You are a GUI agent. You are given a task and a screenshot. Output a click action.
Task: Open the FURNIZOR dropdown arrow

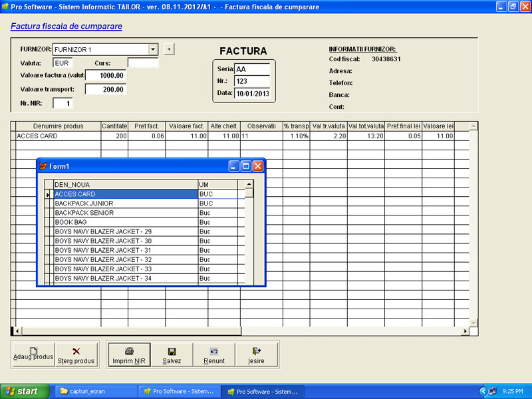point(153,49)
